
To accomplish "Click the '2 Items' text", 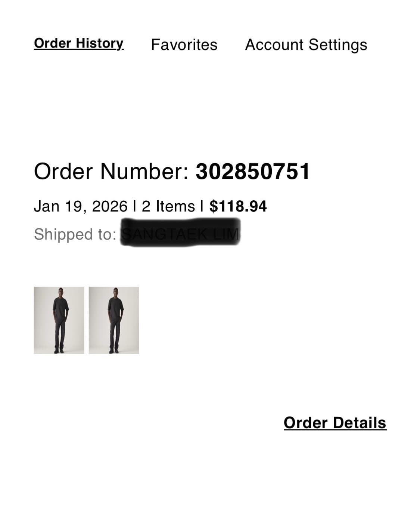I will click(x=168, y=206).
